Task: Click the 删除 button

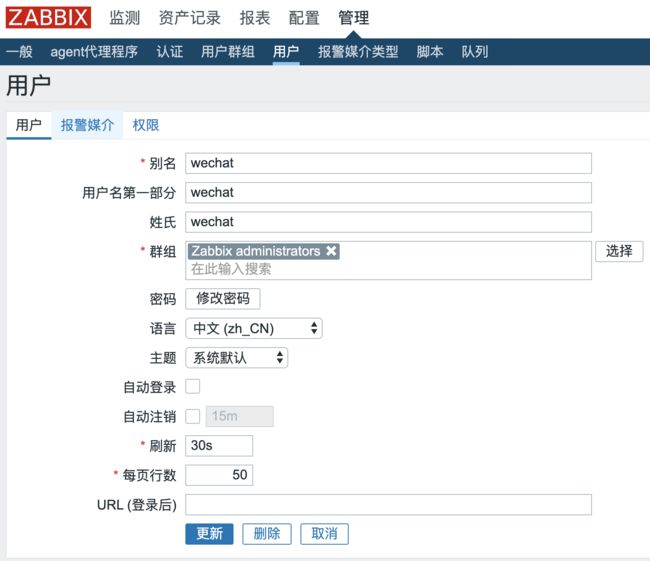Action: [267, 534]
